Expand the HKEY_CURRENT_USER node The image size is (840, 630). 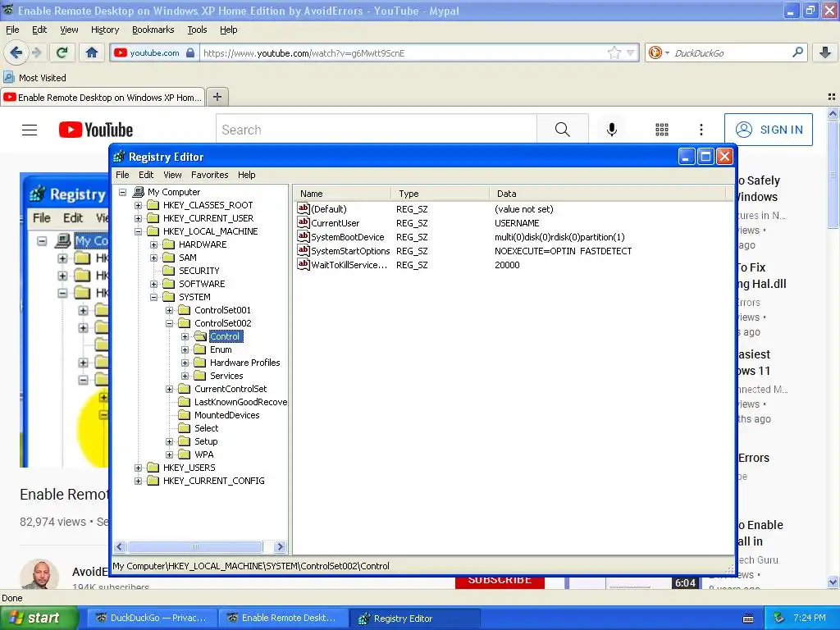(138, 218)
